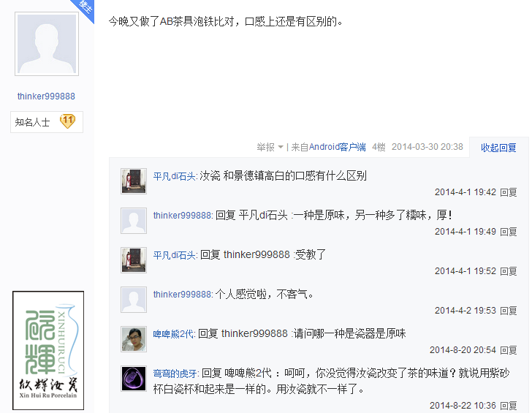
Task: Reply to the 2014-4-1 19:49 comment
Action: [509, 232]
